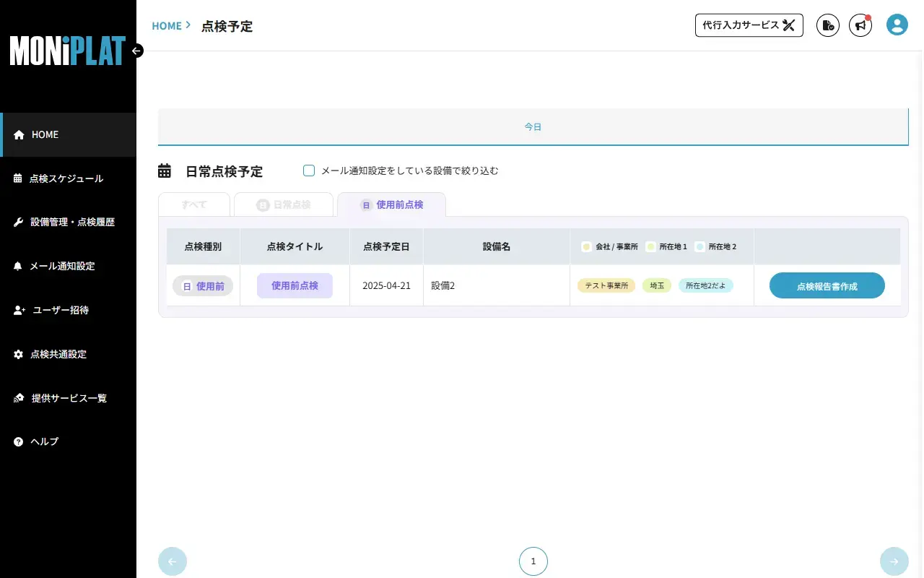This screenshot has width=924, height=578.
Task: Switch to the 日常点検 tab
Action: (x=284, y=204)
